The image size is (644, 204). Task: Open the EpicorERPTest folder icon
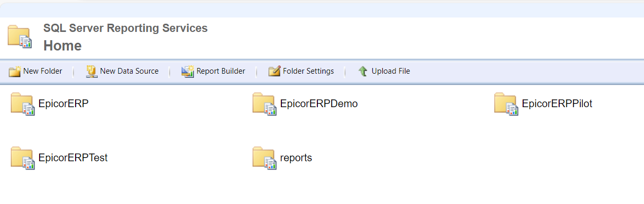pos(23,158)
